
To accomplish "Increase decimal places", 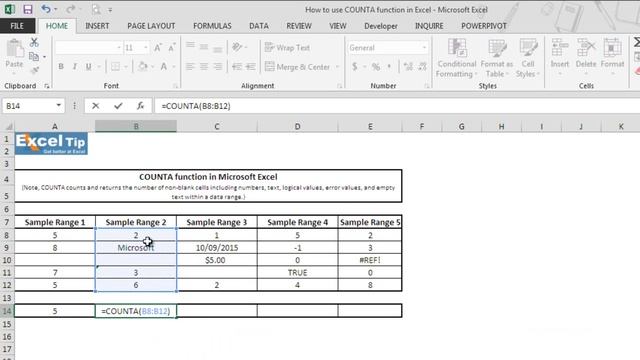I will point(408,67).
